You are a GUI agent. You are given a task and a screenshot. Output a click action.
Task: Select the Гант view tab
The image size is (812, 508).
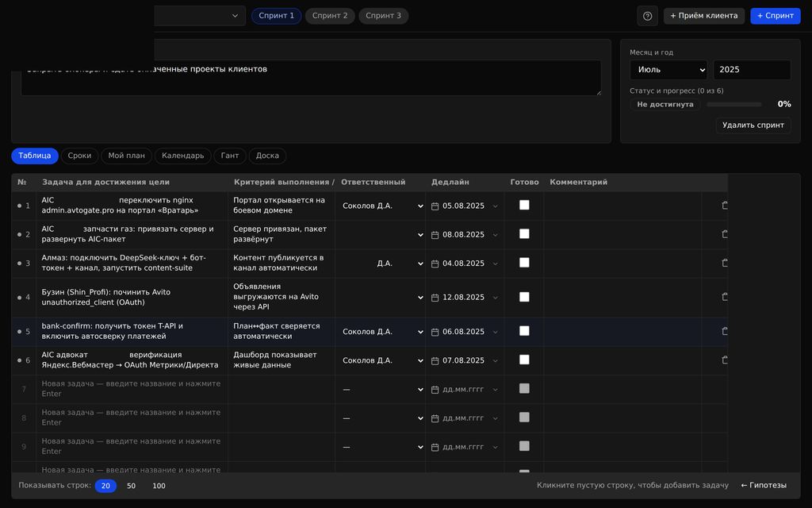point(230,156)
